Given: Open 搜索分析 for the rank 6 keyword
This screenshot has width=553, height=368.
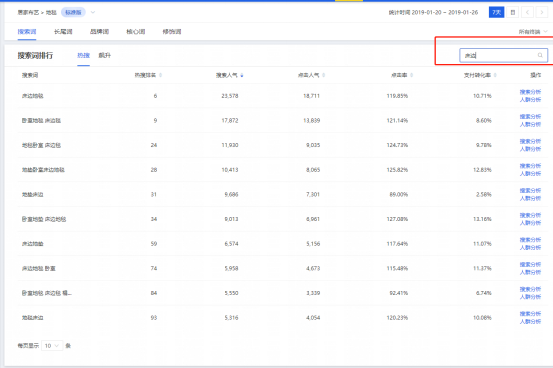Looking at the screenshot, I should point(530,92).
